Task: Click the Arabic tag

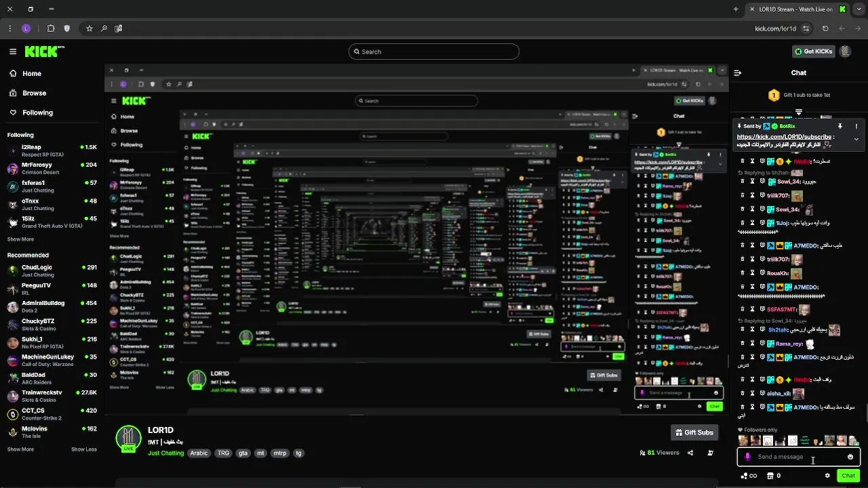Action: coord(199,453)
